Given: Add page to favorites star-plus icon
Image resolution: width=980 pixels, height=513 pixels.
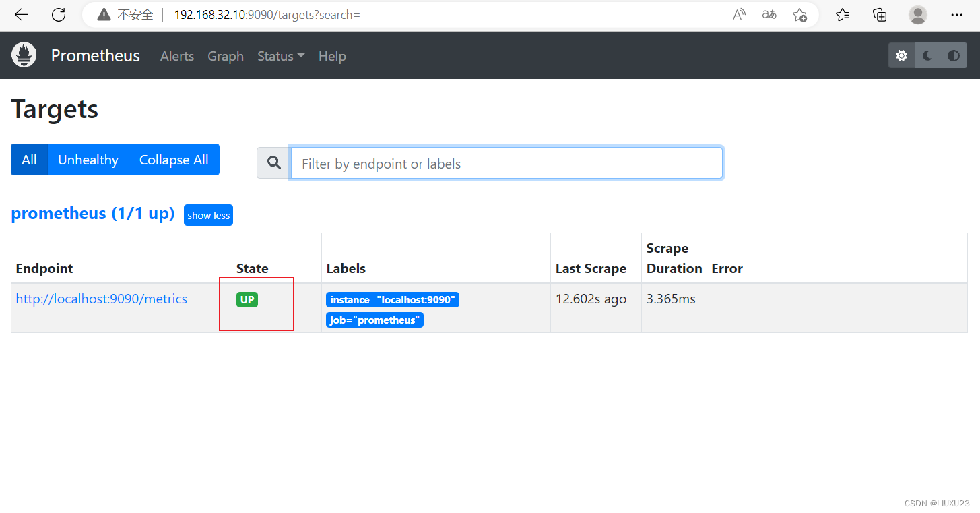Looking at the screenshot, I should [799, 14].
